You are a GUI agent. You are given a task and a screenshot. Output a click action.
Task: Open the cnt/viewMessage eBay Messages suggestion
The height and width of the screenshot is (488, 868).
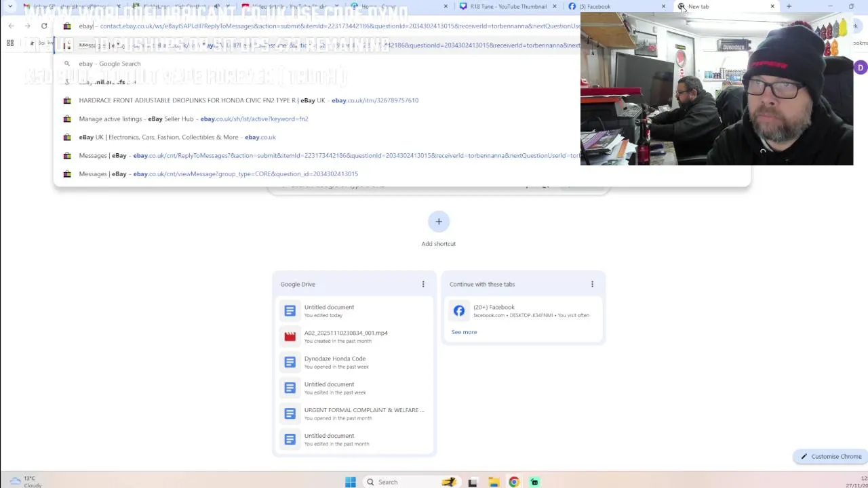point(401,174)
